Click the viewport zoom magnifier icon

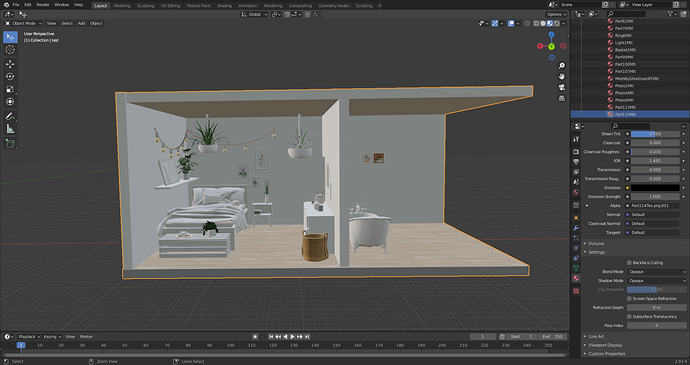click(x=562, y=66)
